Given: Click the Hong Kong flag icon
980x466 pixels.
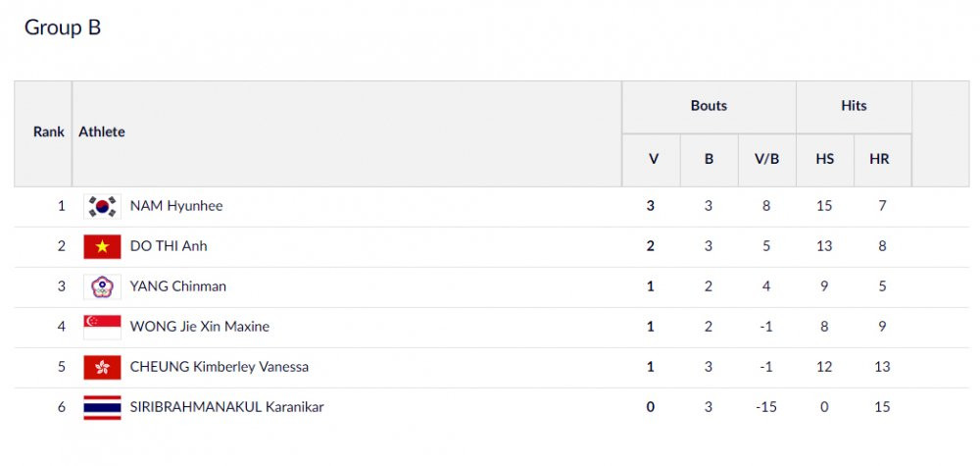Looking at the screenshot, I should (x=102, y=367).
